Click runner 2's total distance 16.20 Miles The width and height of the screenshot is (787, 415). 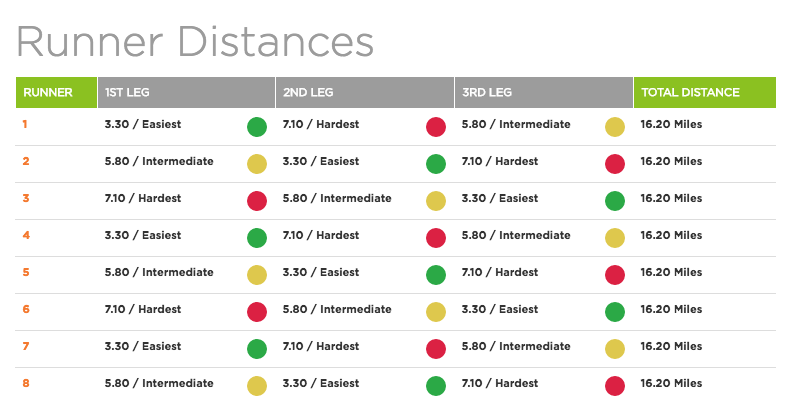tap(671, 161)
